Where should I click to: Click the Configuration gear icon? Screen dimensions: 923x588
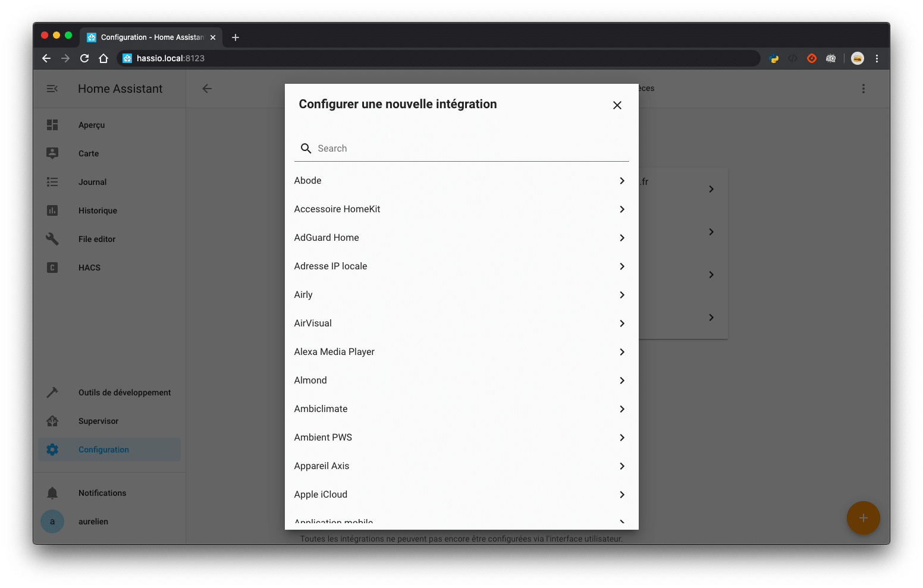coord(52,449)
